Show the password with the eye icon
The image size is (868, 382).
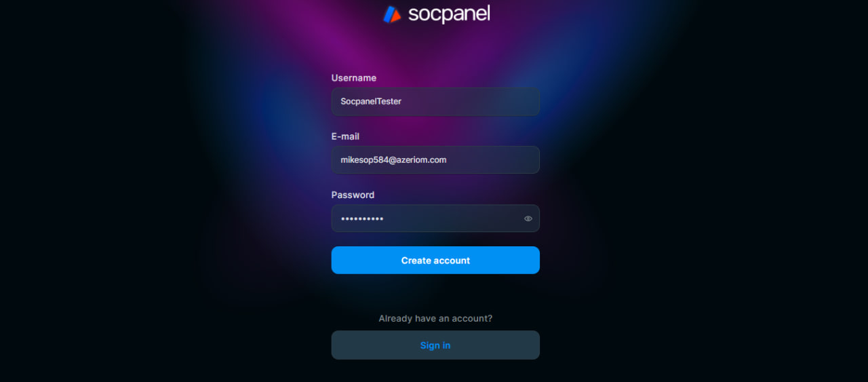point(528,218)
